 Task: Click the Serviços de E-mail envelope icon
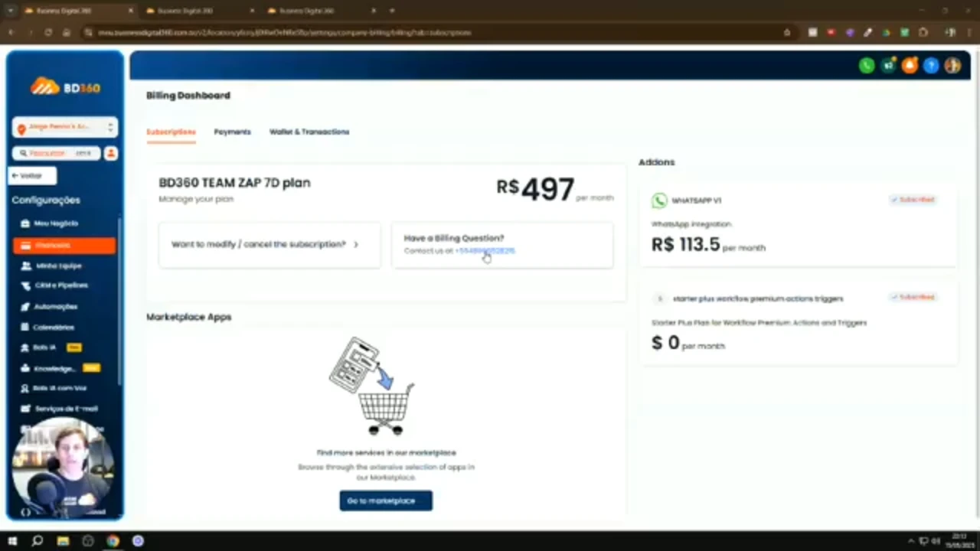tap(26, 409)
